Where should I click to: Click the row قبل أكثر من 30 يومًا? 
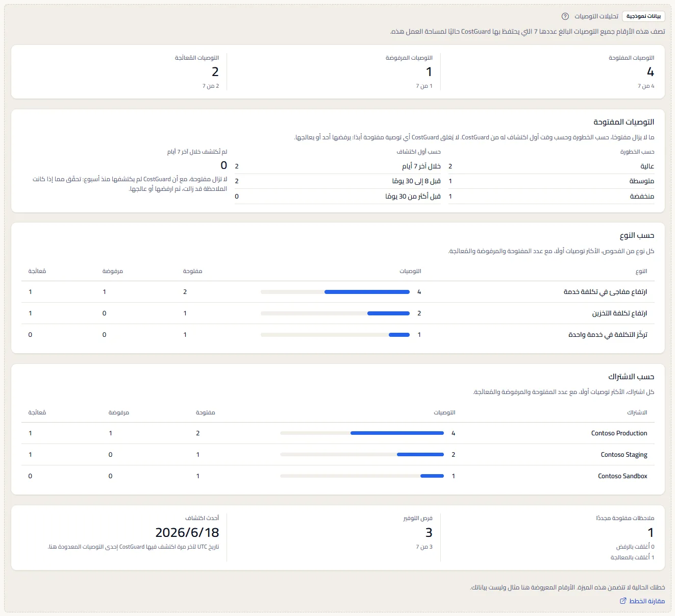[x=338, y=196]
